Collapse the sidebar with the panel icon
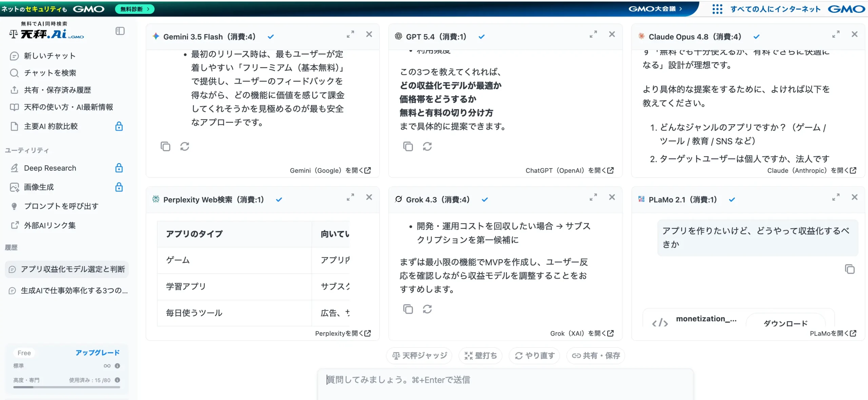 (x=120, y=31)
